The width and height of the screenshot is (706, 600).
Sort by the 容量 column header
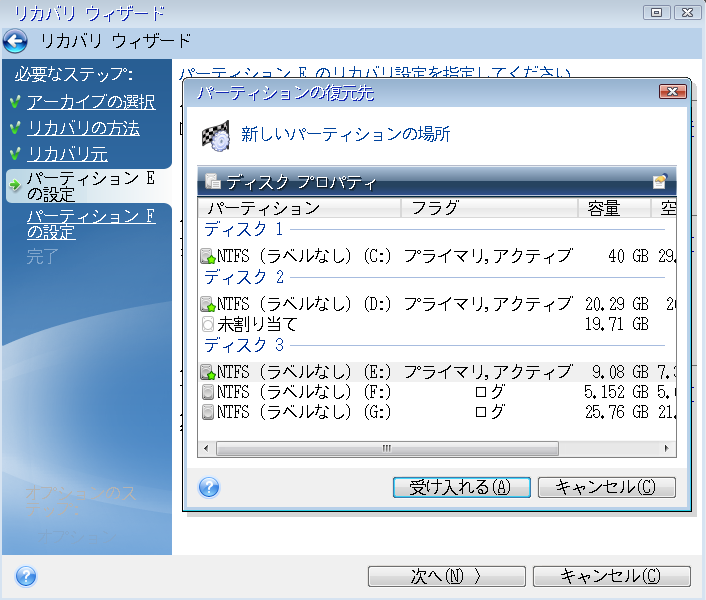tap(613, 208)
